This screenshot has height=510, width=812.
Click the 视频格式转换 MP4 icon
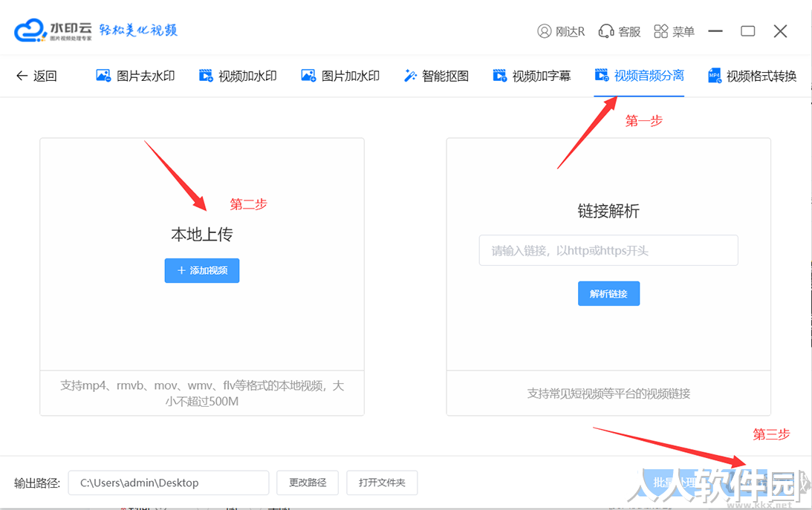coord(715,76)
